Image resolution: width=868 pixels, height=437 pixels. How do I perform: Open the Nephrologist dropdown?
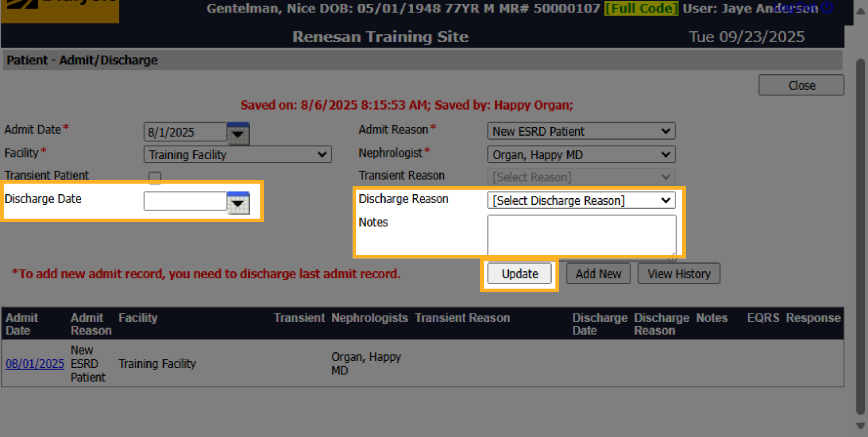[581, 155]
